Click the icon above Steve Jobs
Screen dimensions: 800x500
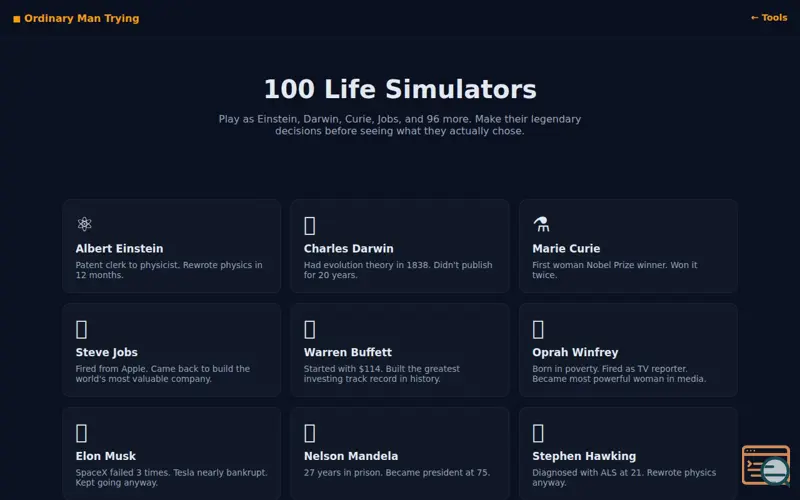(81, 330)
